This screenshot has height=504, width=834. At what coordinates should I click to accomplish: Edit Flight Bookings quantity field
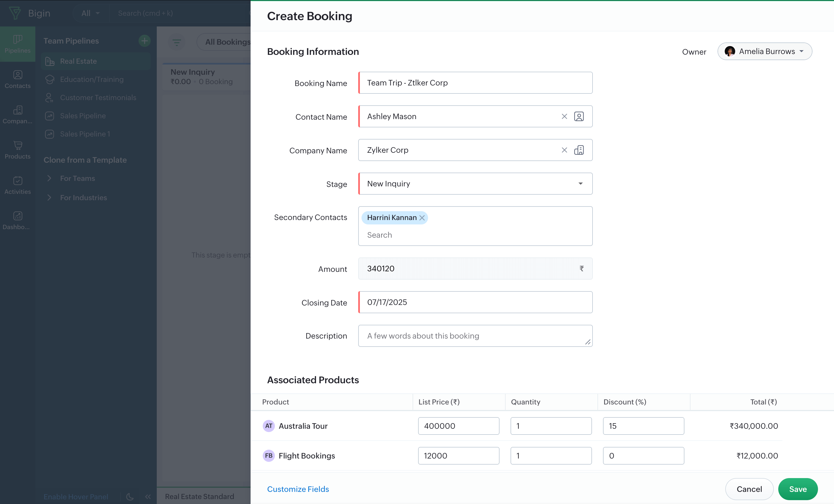pyautogui.click(x=551, y=456)
